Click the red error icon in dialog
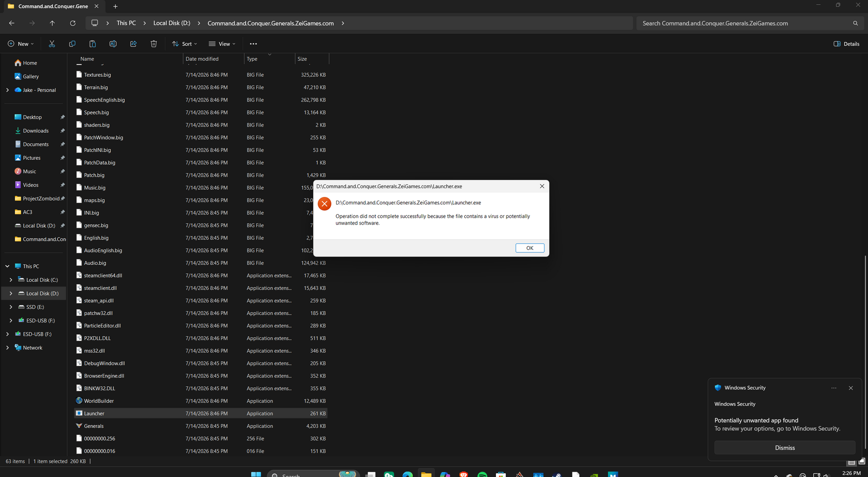This screenshot has height=477, width=868. 325,204
